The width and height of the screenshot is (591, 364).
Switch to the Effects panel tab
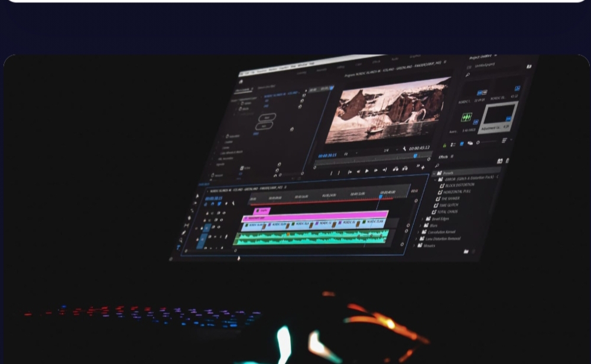pos(443,157)
